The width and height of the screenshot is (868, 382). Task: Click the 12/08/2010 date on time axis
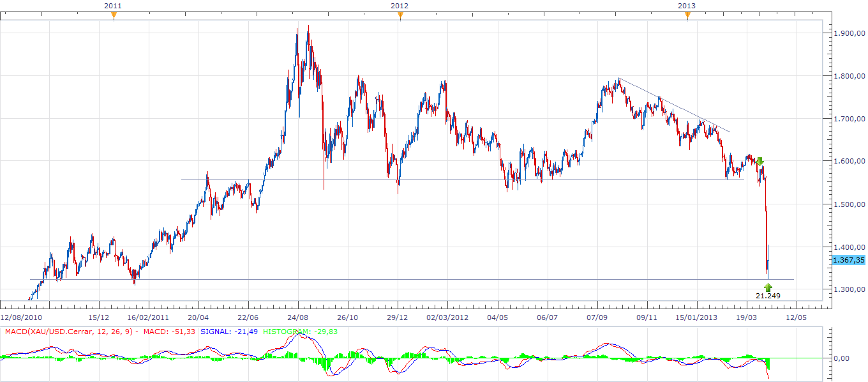tap(21, 317)
